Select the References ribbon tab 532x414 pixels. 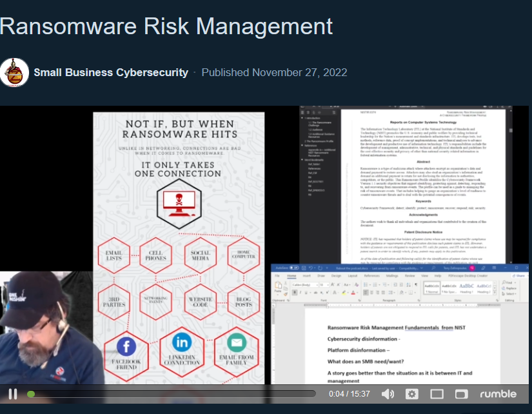[371, 275]
